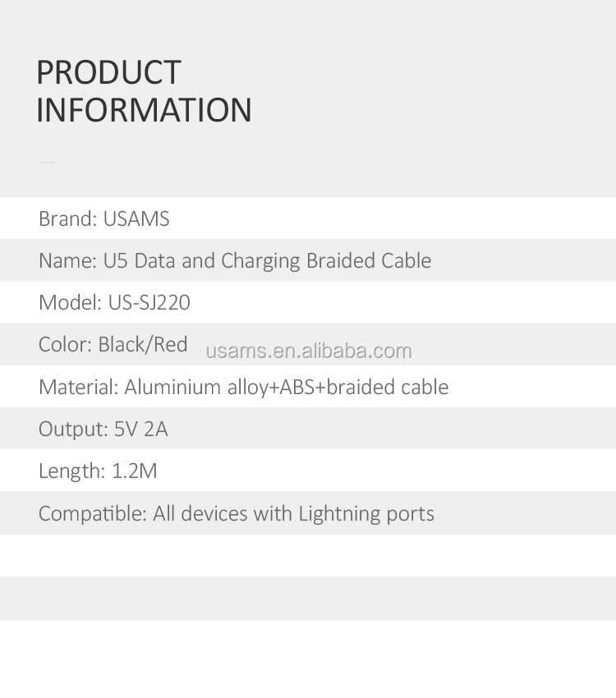Click the 'Color:' field label

click(65, 345)
